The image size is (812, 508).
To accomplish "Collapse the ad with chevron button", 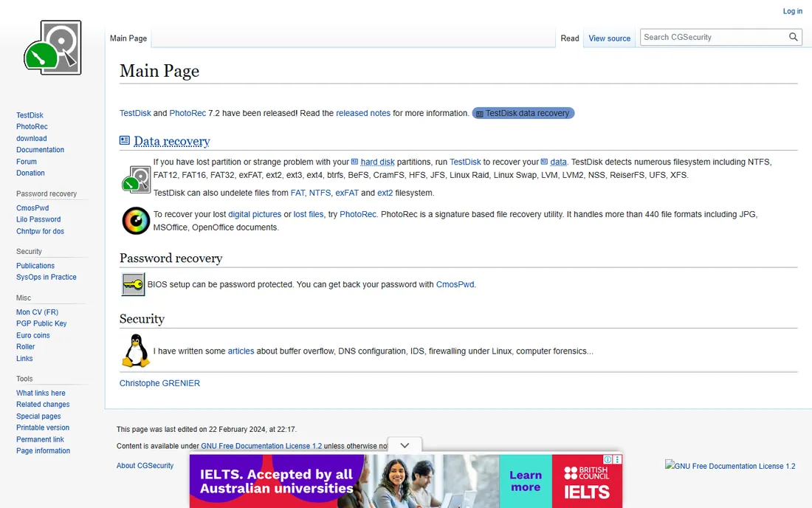I will click(405, 445).
